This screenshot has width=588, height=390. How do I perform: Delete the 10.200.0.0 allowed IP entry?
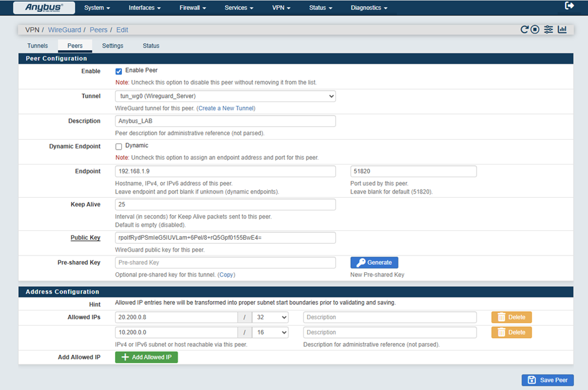click(x=511, y=332)
